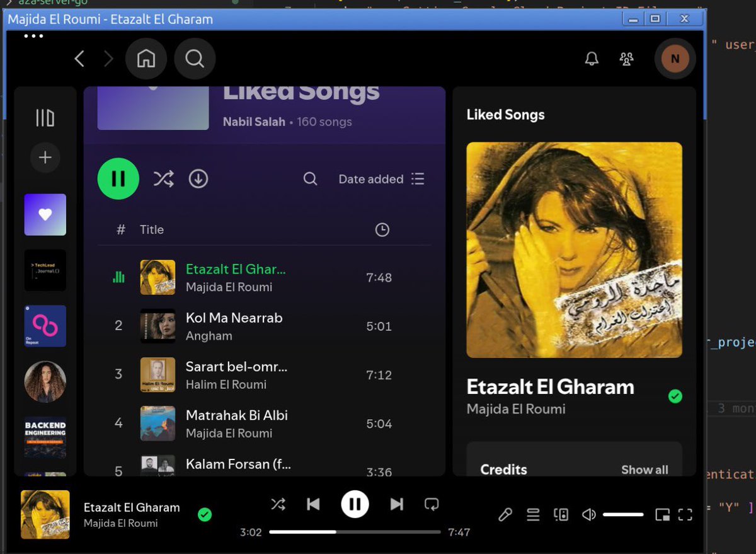Open Backend Engineering podcast in sidebar
The image size is (756, 554).
pyautogui.click(x=45, y=437)
